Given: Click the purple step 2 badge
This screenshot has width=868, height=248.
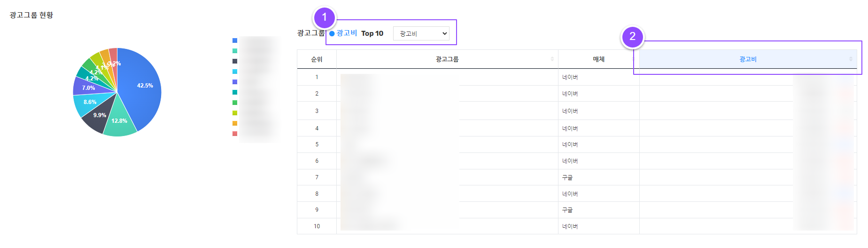Looking at the screenshot, I should [x=632, y=37].
